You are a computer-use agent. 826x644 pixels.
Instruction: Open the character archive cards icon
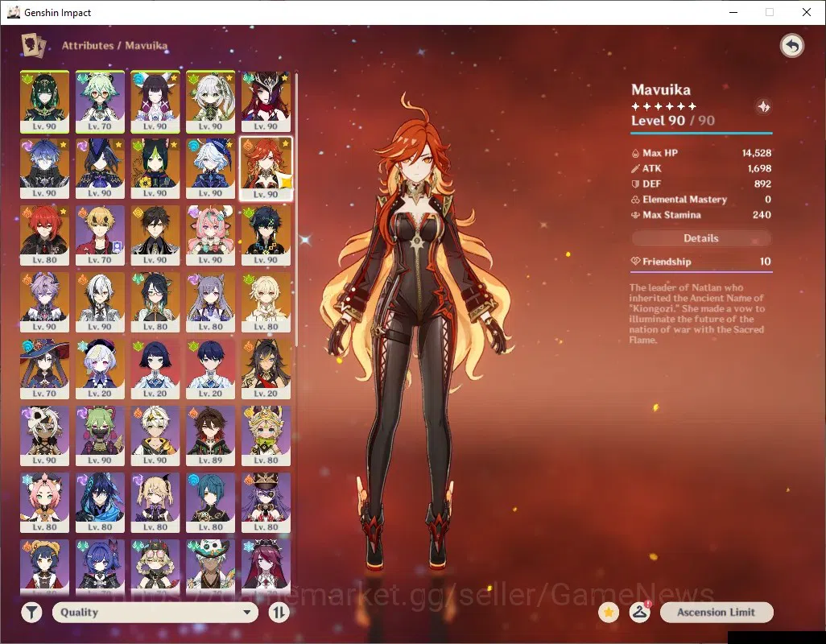33,45
